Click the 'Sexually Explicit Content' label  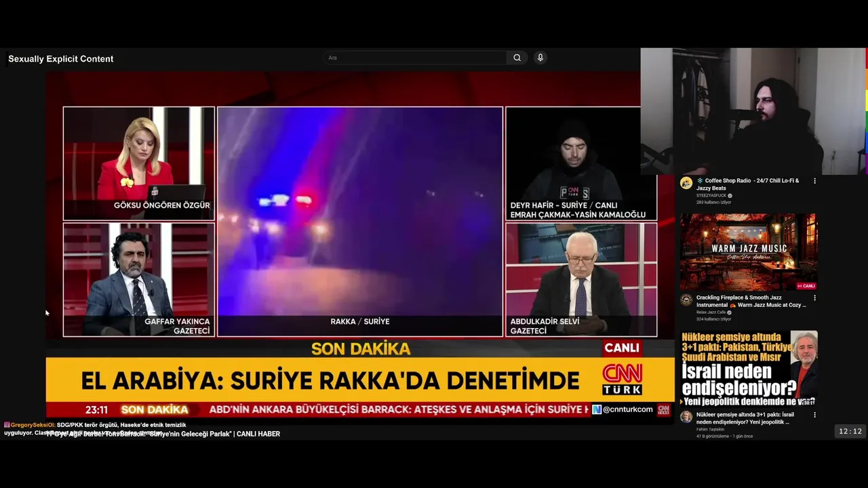coord(60,59)
